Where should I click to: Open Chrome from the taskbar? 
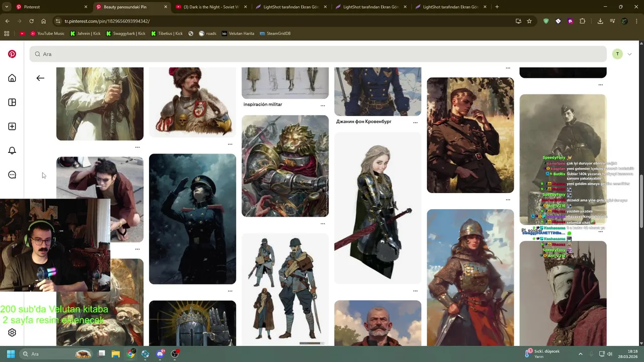pyautogui.click(x=131, y=354)
